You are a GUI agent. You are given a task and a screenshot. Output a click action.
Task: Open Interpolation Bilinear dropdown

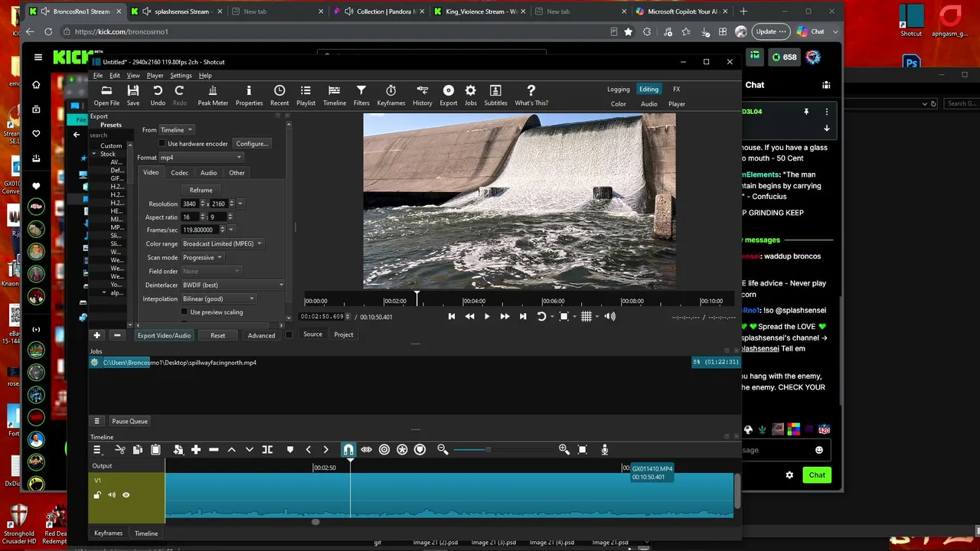click(218, 298)
